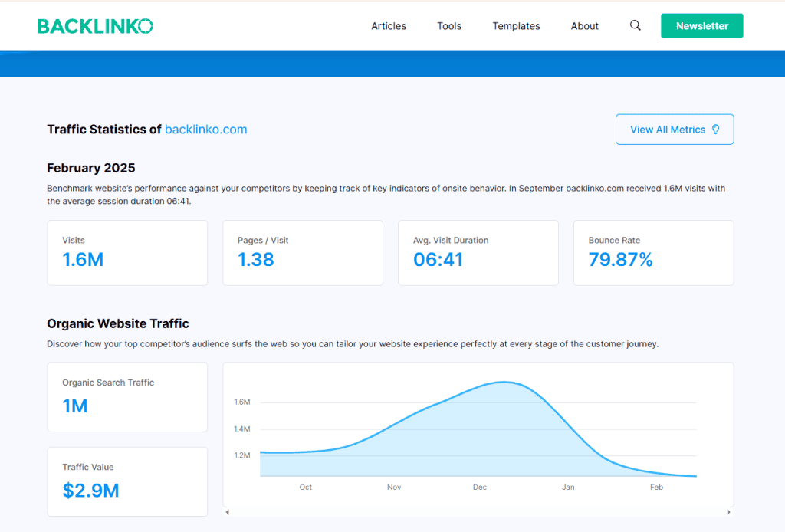Viewport: 785px width, 532px height.
Task: Select the Bounce Rate 79.87% value
Action: (620, 260)
